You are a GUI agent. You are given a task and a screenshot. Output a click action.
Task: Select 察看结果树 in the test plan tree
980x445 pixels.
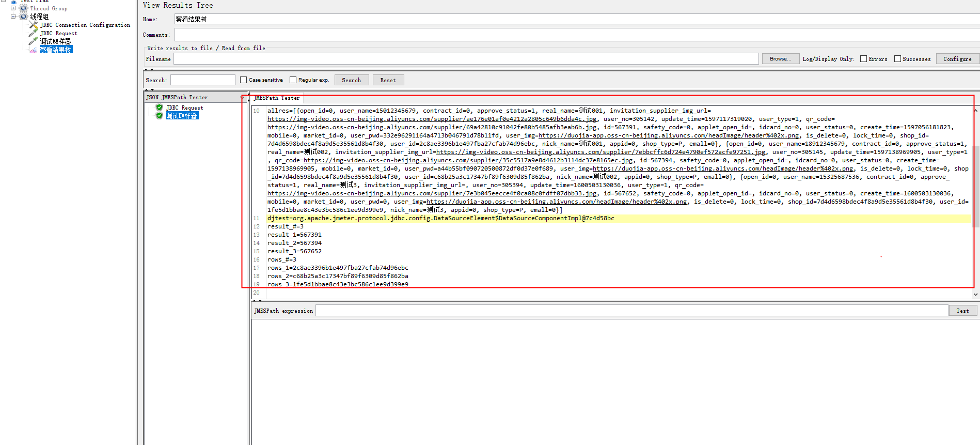point(56,50)
